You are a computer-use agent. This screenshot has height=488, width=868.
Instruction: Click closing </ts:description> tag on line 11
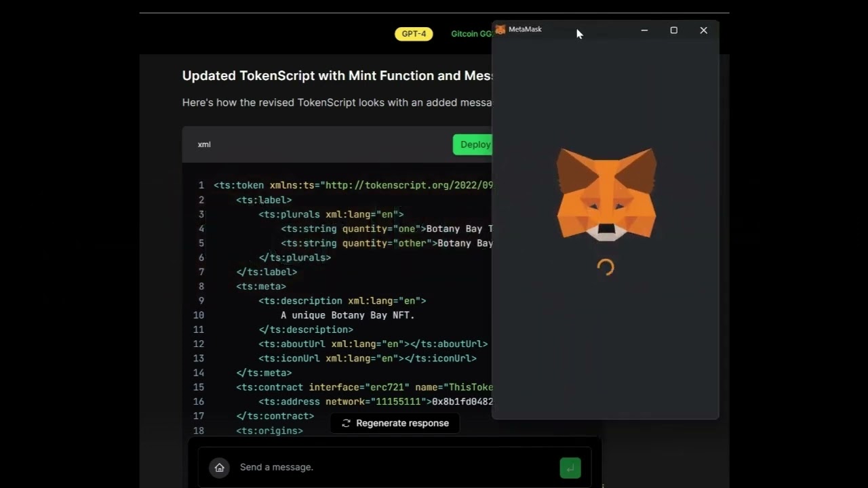pos(306,329)
